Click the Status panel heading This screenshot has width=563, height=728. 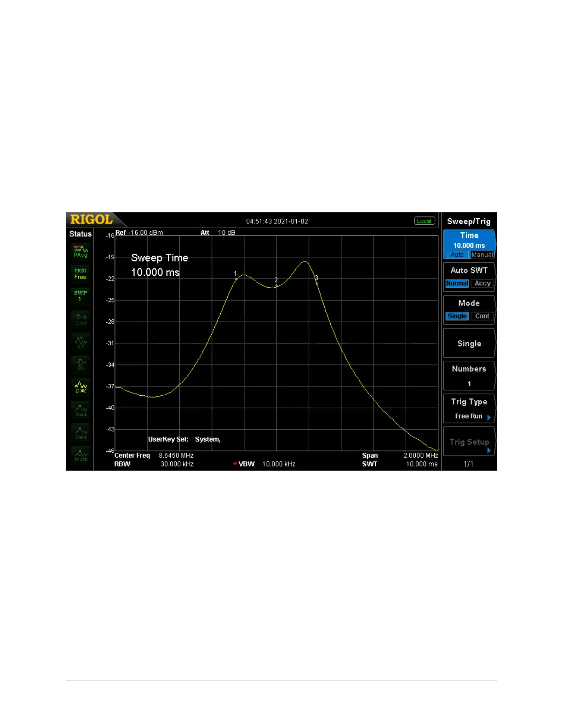[80, 234]
